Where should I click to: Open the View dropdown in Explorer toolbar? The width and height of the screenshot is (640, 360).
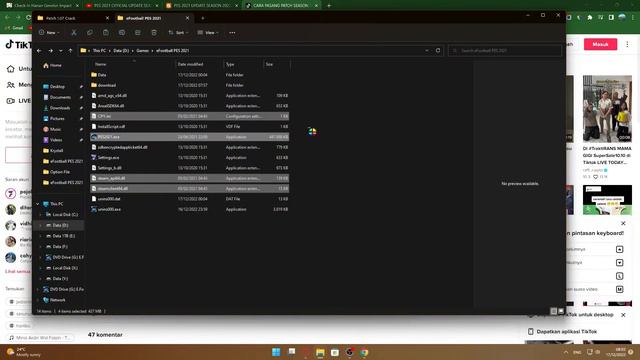pyautogui.click(x=208, y=33)
